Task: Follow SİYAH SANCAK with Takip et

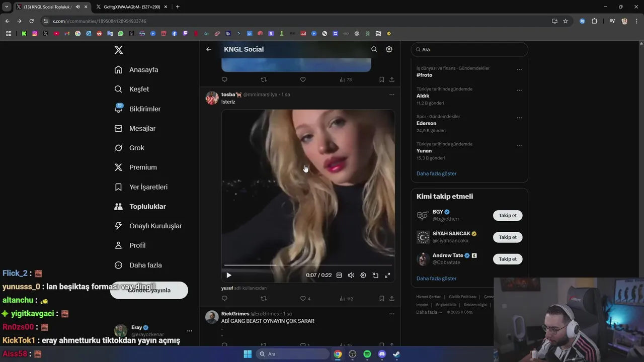Action: [x=508, y=237]
